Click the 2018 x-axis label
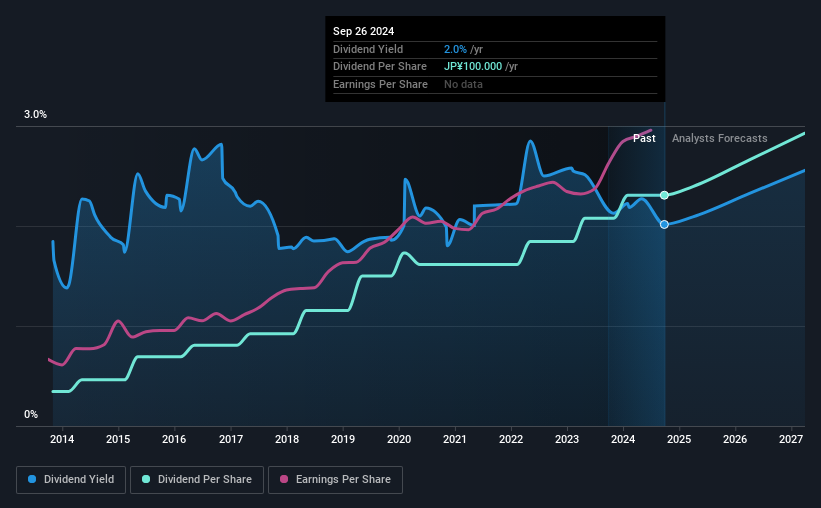Screen dimensions: 821x508 coord(287,439)
